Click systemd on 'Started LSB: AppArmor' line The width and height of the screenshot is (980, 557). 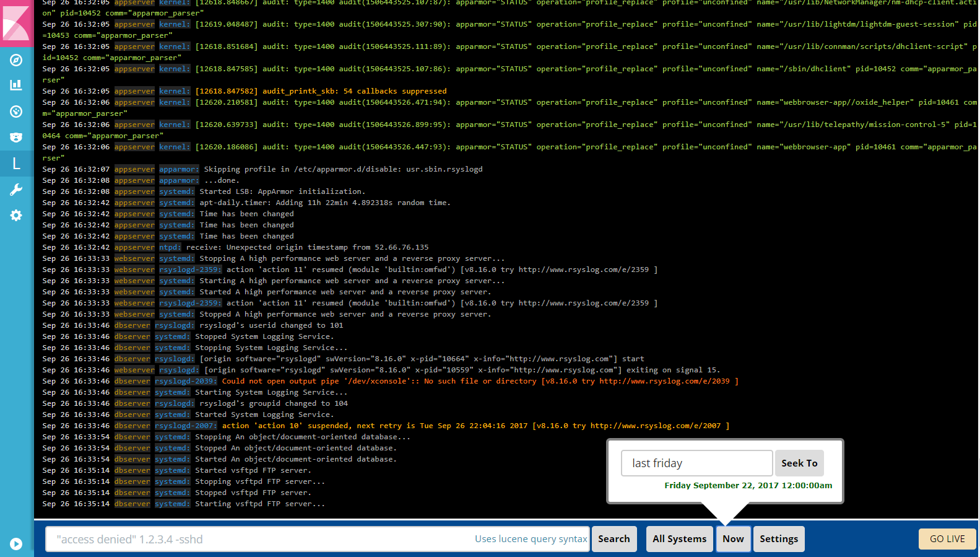[176, 191]
